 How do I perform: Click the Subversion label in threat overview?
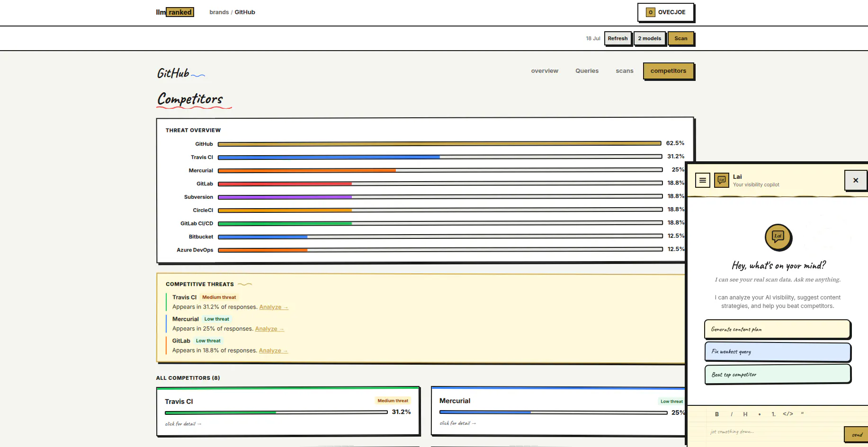198,197
